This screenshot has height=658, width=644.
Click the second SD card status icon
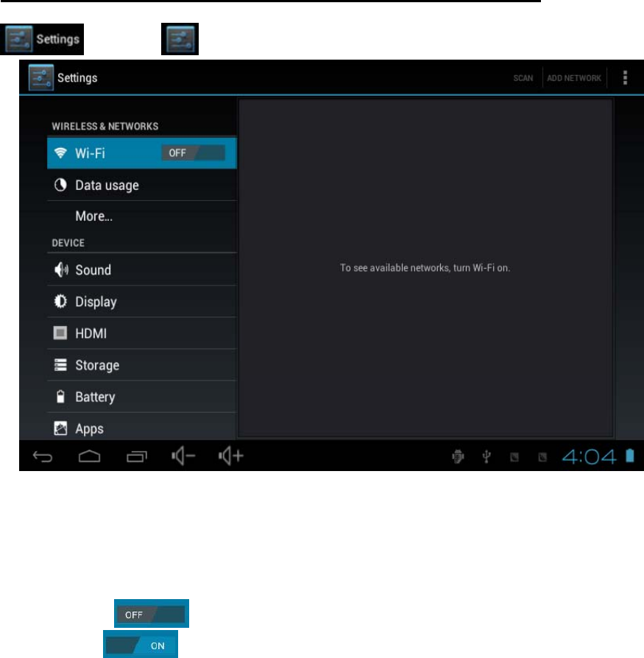542,457
